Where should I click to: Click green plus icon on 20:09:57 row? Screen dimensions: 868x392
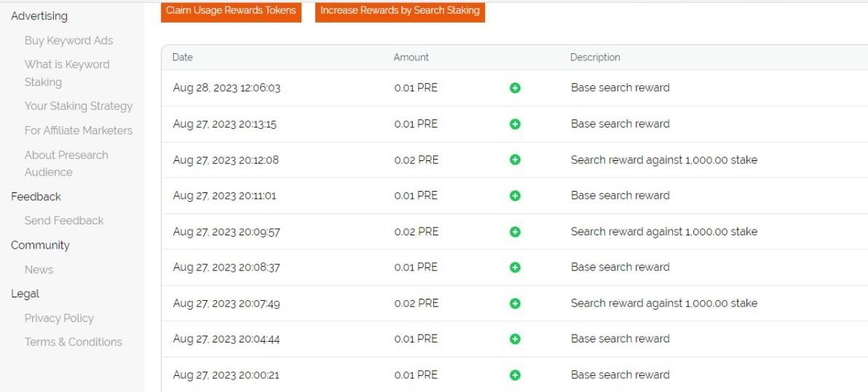click(515, 232)
